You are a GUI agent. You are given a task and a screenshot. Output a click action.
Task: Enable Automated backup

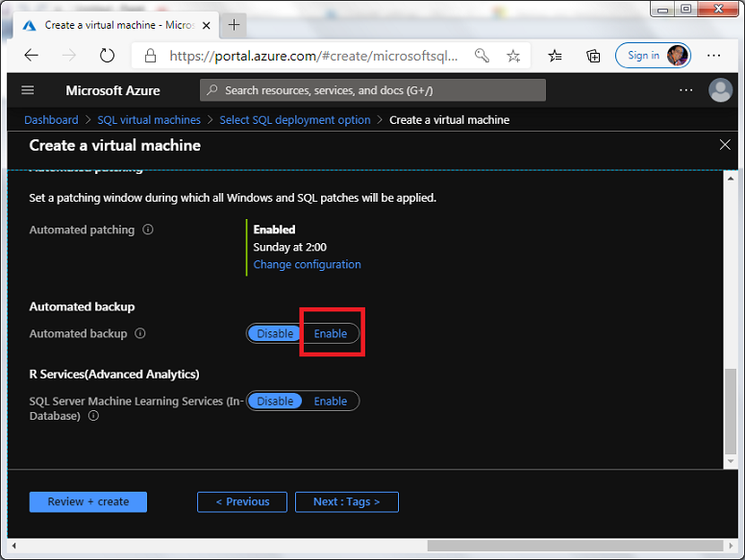[x=331, y=333]
